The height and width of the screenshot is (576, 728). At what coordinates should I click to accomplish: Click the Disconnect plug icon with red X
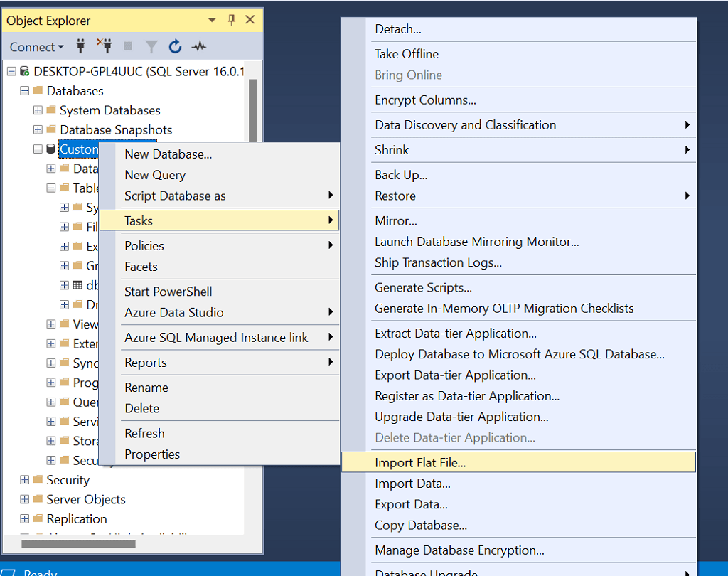(105, 46)
